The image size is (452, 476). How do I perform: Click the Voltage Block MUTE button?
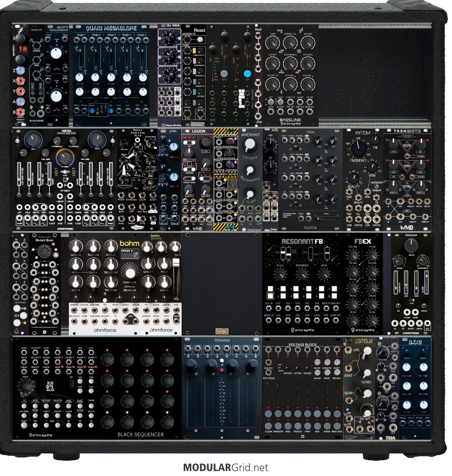pos(317,362)
